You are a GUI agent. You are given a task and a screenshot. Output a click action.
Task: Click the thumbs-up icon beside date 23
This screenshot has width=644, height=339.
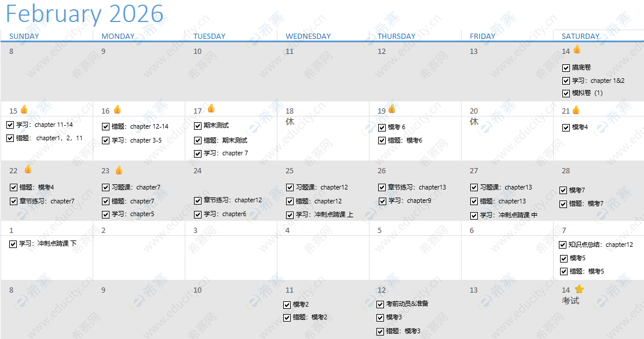point(119,170)
